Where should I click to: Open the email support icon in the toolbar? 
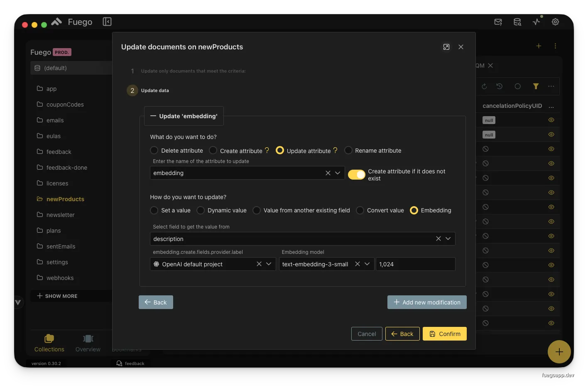(498, 22)
